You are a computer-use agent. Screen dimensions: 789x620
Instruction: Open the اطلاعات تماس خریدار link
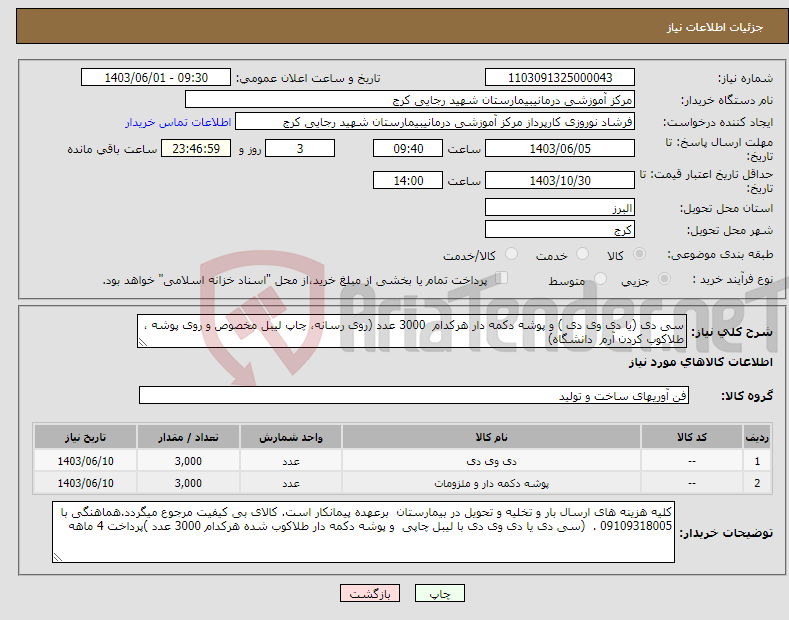[178, 122]
